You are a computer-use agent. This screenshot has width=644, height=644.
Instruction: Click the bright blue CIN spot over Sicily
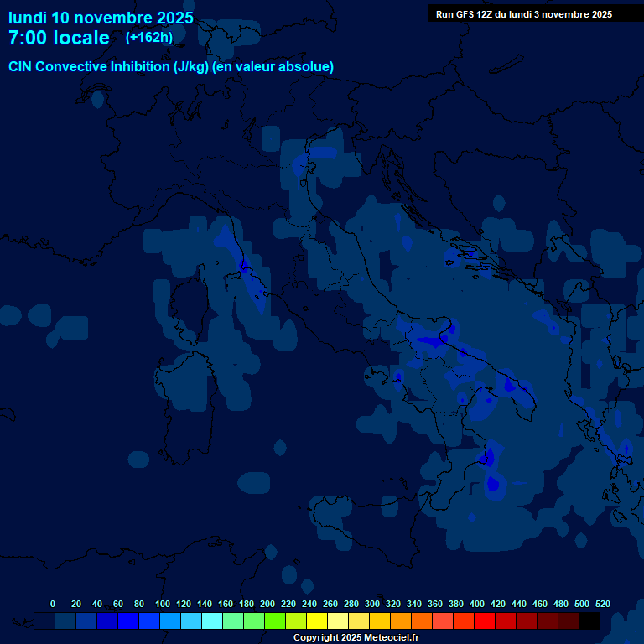(492, 484)
